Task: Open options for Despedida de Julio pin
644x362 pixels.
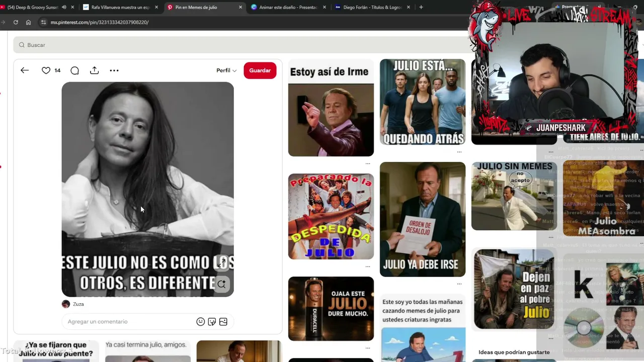Action: pos(368,266)
